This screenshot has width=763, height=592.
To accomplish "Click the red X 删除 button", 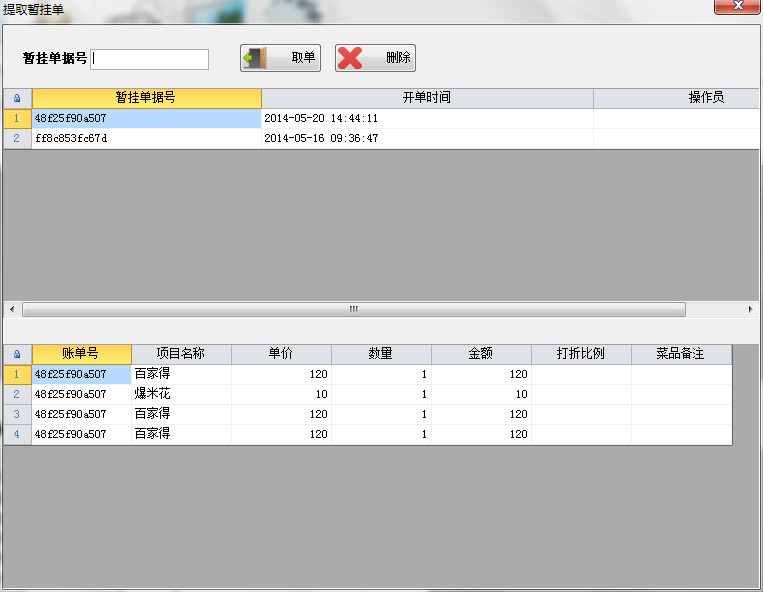I will (375, 58).
